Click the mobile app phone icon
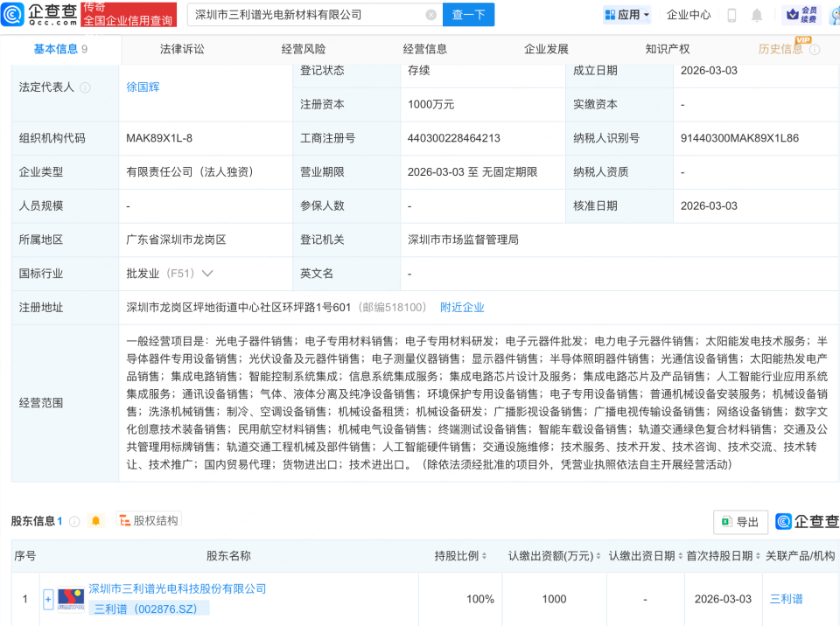840x626 pixels. (x=732, y=15)
